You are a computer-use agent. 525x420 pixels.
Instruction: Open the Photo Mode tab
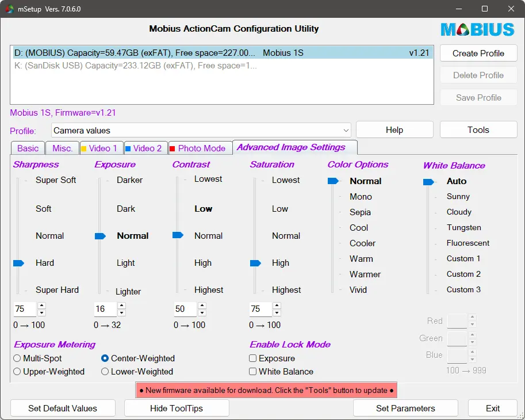[x=200, y=148]
